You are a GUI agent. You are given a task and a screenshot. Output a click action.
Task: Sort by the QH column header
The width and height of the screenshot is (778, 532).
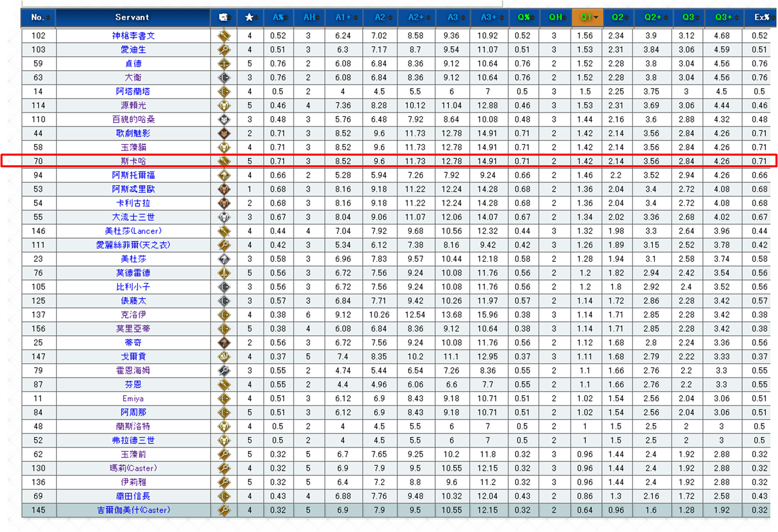pyautogui.click(x=555, y=17)
